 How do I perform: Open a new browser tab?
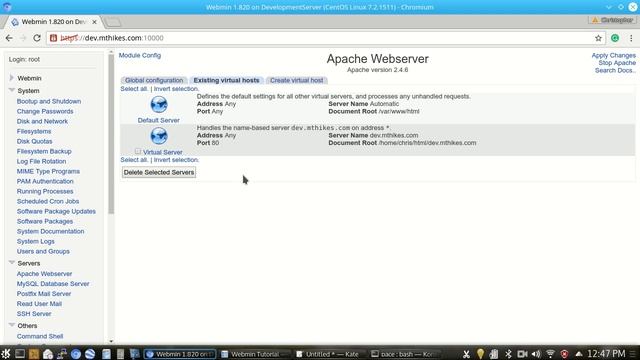(112, 22)
